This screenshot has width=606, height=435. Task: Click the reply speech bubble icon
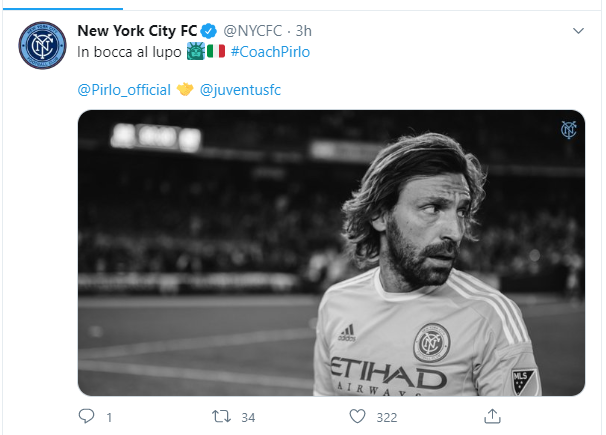coord(86,416)
